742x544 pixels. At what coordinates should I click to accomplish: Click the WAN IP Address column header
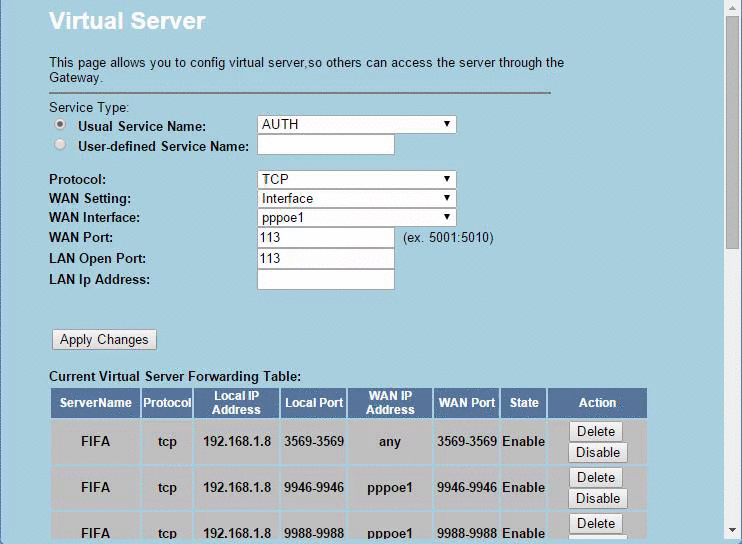pos(390,403)
